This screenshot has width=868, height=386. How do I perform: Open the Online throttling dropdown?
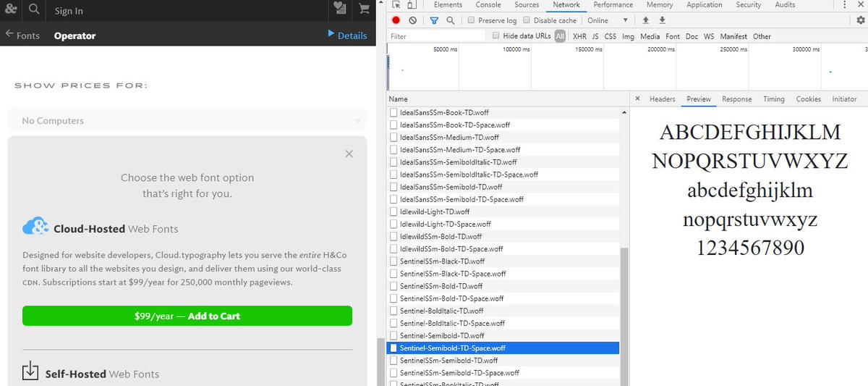pos(608,20)
